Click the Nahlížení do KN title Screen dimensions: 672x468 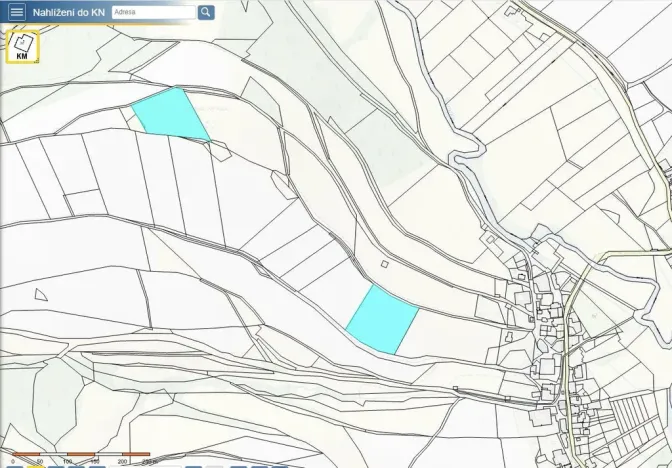(x=69, y=12)
